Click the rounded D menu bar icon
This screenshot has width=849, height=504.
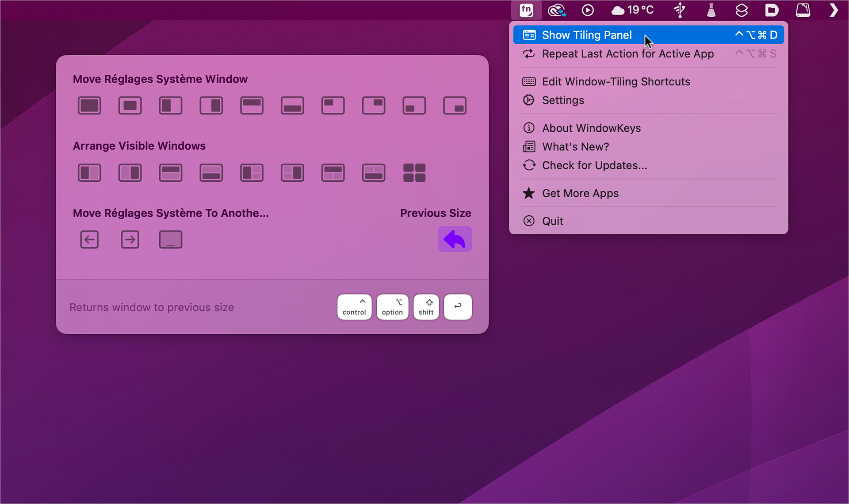coord(772,10)
